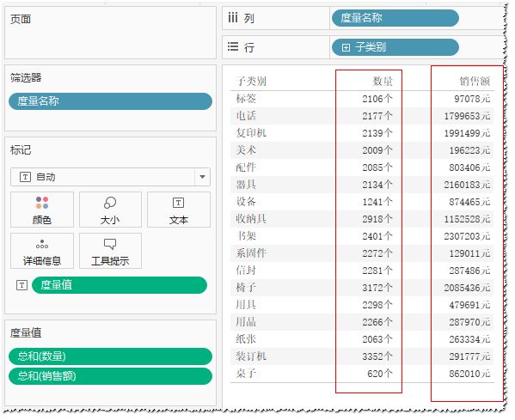
Task: Click the 度量名称 pill on Columns shelf
Action: point(395,18)
